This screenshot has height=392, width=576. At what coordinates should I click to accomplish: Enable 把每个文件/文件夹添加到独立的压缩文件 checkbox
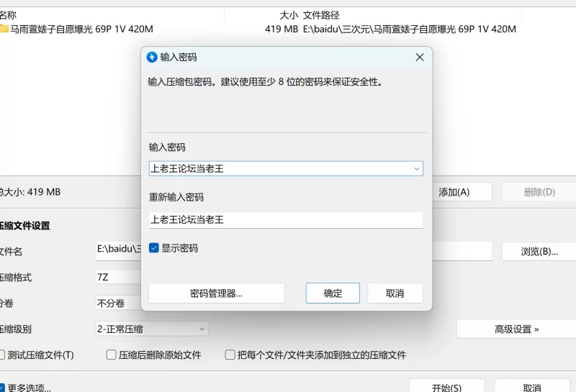(230, 355)
